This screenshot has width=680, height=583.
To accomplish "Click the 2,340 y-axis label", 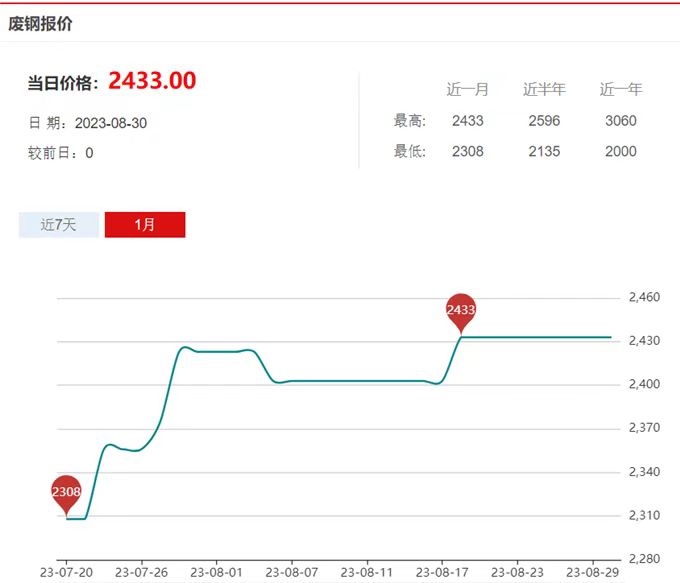I will coord(644,472).
